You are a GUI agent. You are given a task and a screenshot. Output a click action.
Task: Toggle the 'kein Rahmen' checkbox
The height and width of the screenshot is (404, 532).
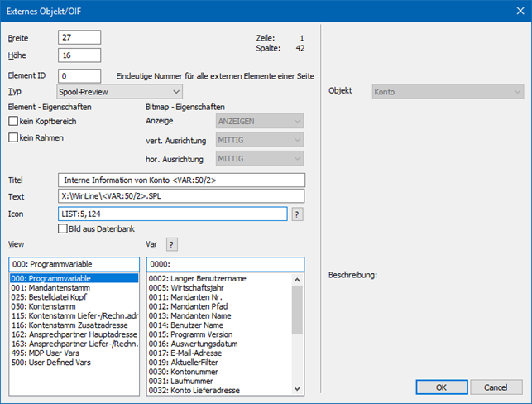(x=13, y=137)
